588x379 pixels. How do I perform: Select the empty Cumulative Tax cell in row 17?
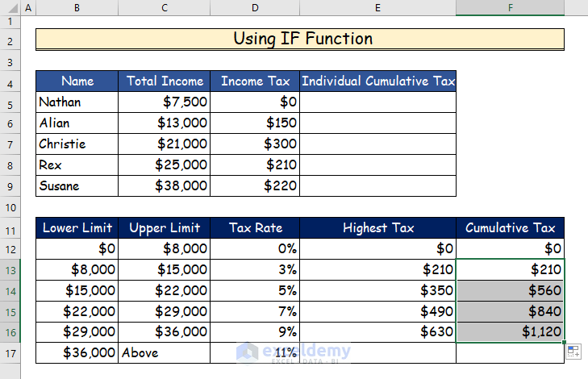[x=510, y=353]
